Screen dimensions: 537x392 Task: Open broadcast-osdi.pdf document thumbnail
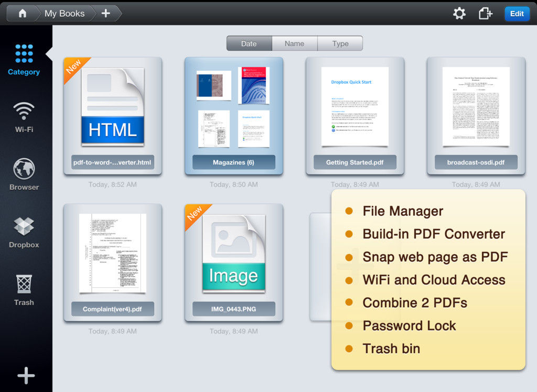(476, 106)
